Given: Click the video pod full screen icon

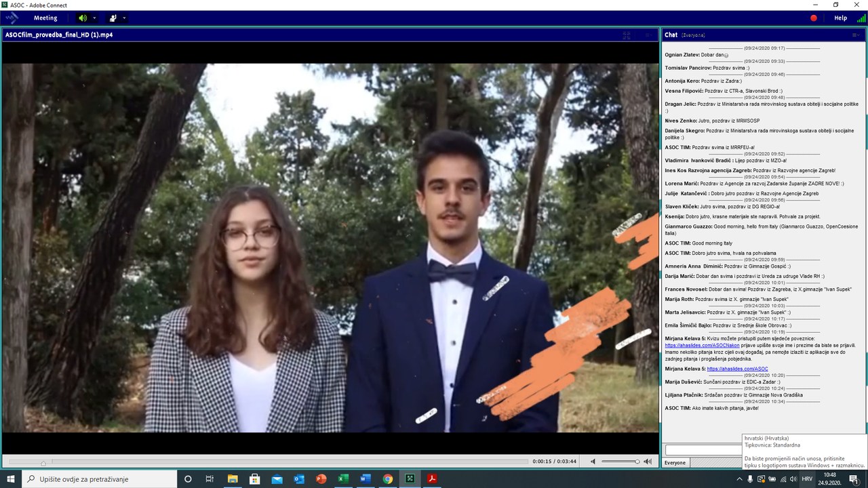Looking at the screenshot, I should pos(627,35).
